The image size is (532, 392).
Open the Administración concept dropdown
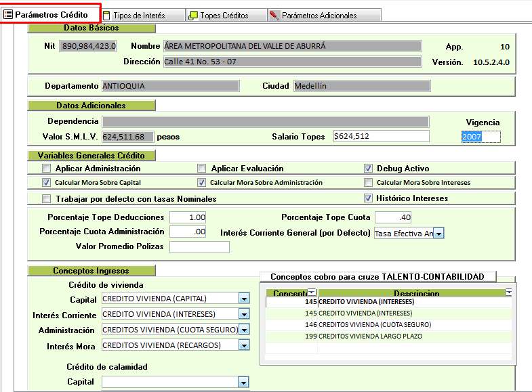point(244,330)
